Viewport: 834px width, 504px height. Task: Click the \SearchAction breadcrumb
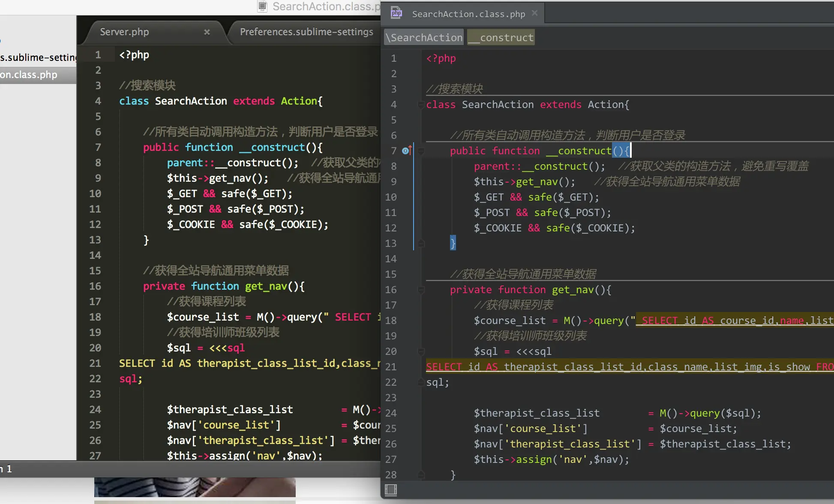point(424,38)
